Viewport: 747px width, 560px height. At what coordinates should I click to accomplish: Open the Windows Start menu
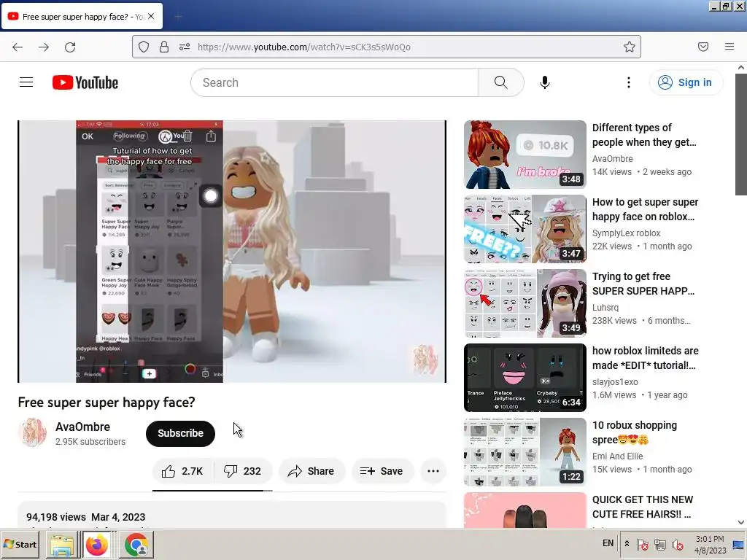[x=20, y=544]
